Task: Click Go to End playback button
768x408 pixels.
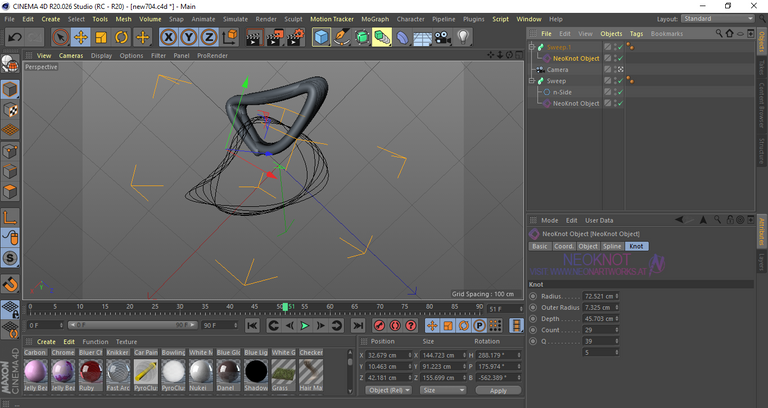Action: point(358,325)
